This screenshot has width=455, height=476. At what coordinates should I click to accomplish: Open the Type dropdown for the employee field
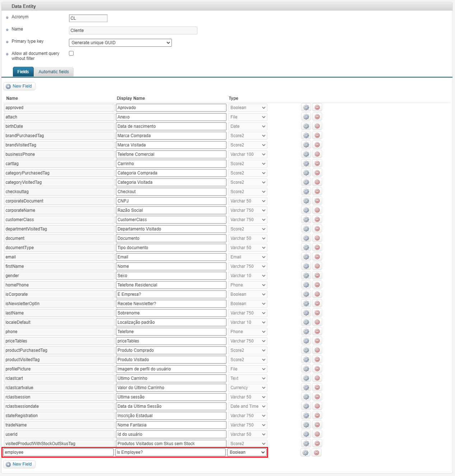point(247,452)
